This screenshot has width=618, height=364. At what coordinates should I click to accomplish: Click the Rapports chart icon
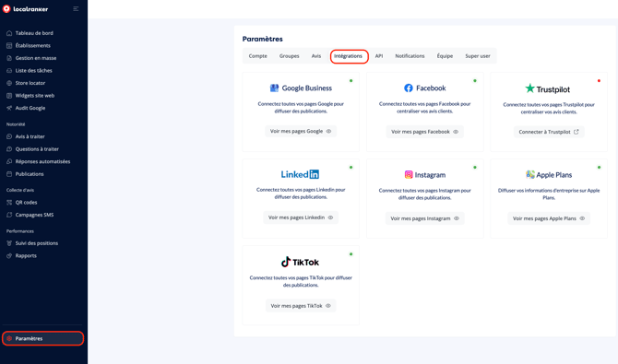[9, 255]
